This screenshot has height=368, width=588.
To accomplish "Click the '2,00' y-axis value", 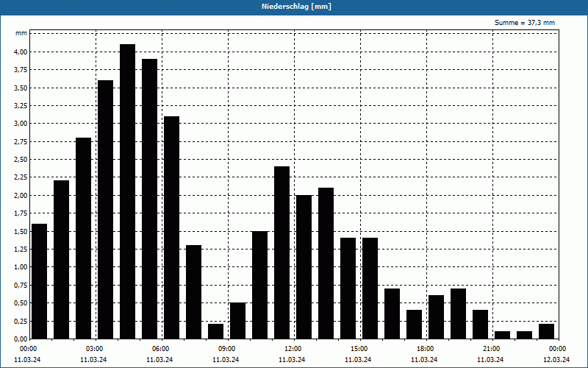I will [21, 195].
